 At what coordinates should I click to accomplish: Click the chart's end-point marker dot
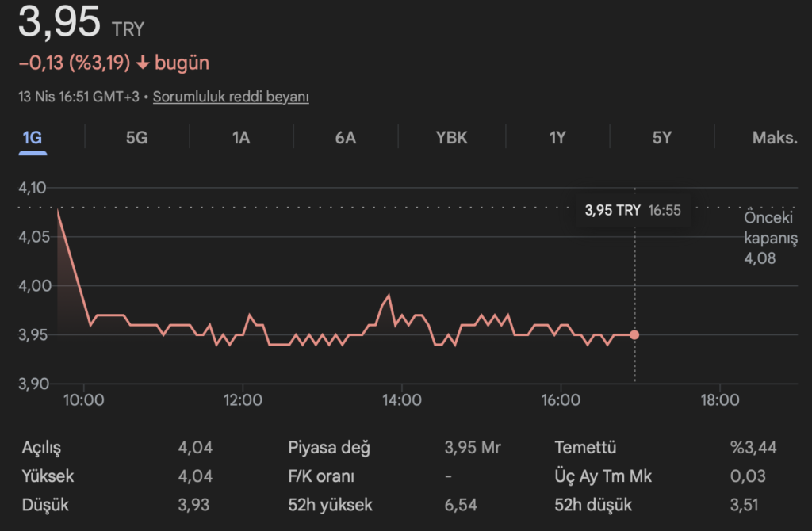(634, 334)
